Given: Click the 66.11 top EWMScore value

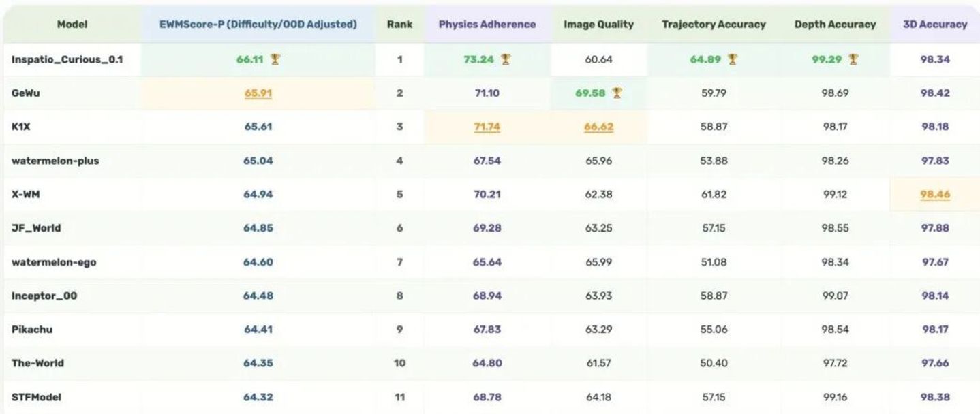Looking at the screenshot, I should click(250, 60).
